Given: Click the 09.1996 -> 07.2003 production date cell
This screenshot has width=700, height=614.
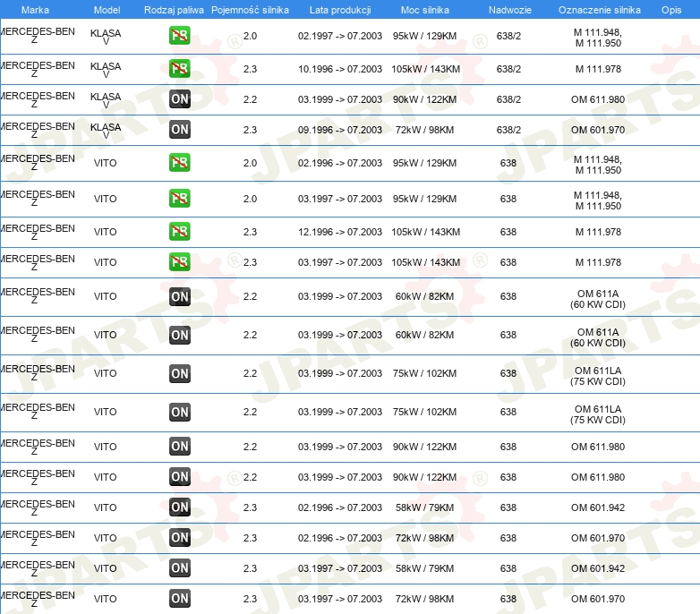Looking at the screenshot, I should (340, 130).
